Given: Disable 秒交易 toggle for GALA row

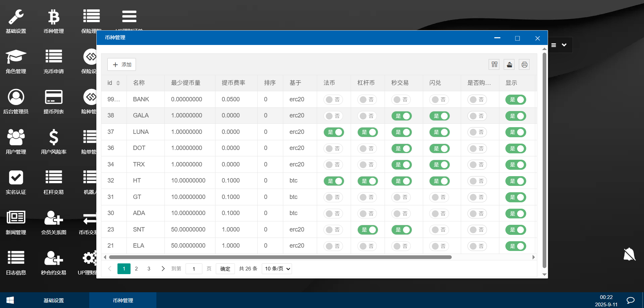Looking at the screenshot, I should pyautogui.click(x=401, y=116).
